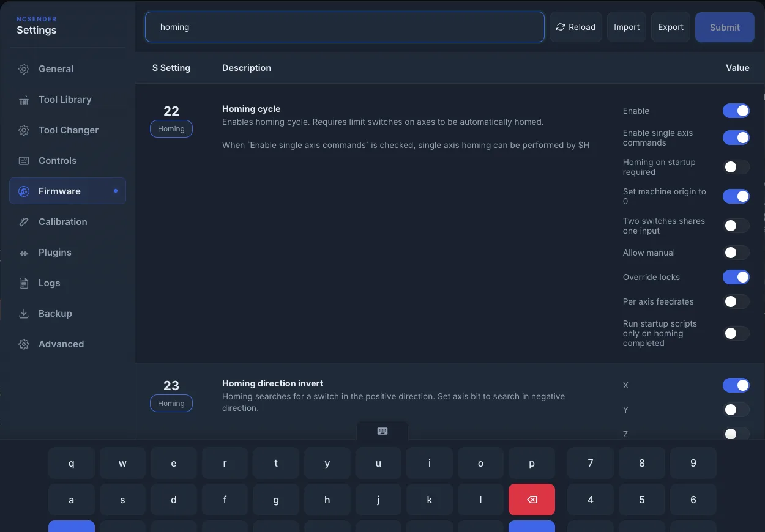Click setting number 22
The image size is (765, 532).
tap(171, 111)
